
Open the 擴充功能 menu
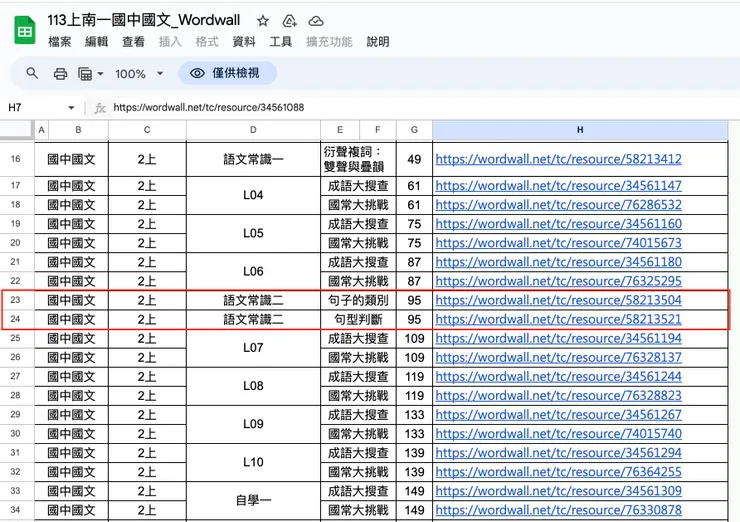point(329,42)
